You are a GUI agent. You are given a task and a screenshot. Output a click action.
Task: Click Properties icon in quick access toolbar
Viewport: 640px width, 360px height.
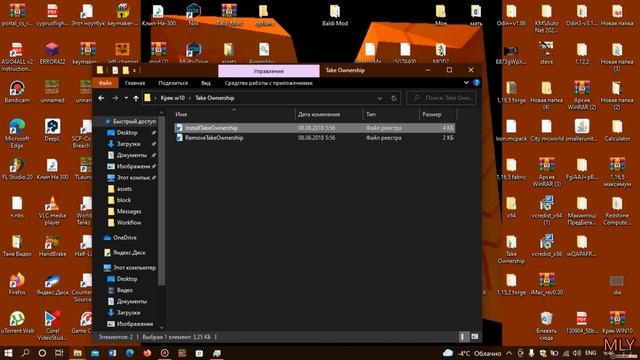(115, 71)
